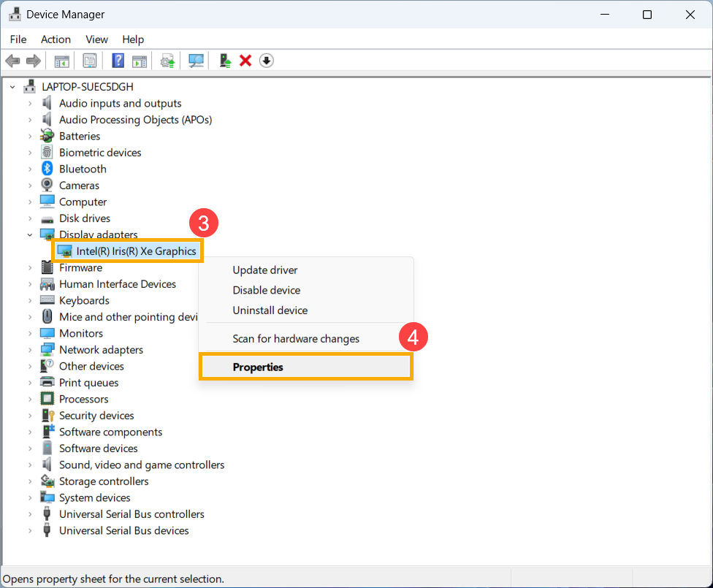Expand Sound, video and game controllers chevron
Image resolution: width=713 pixels, height=588 pixels.
[x=30, y=465]
